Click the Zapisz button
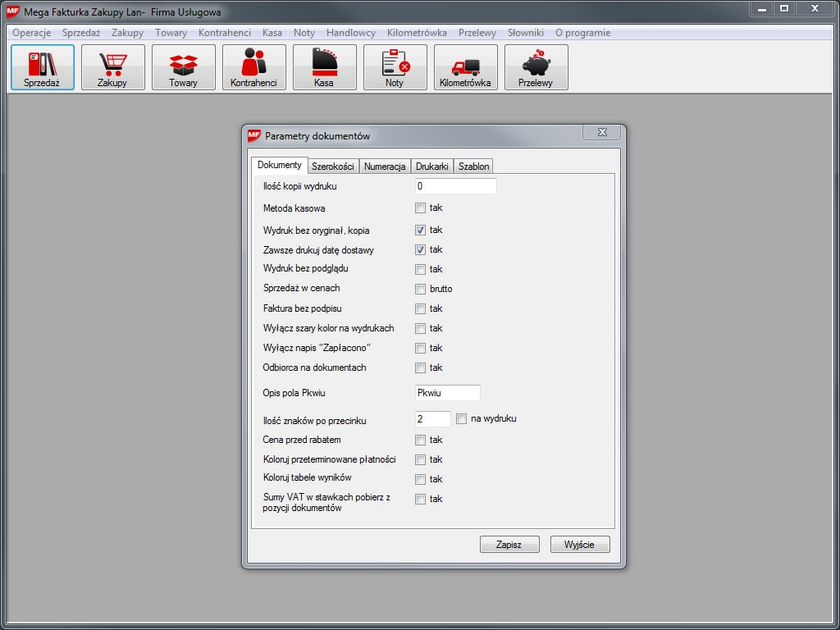Image resolution: width=840 pixels, height=630 pixels. coord(509,545)
